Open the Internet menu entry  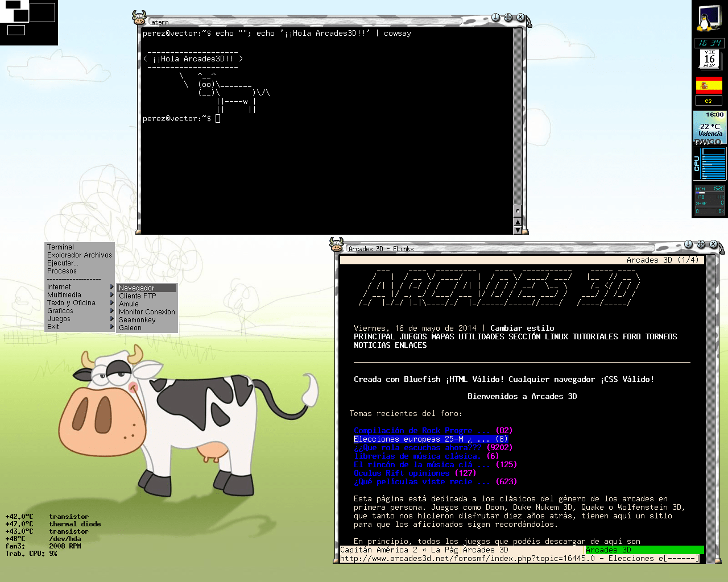coord(80,287)
